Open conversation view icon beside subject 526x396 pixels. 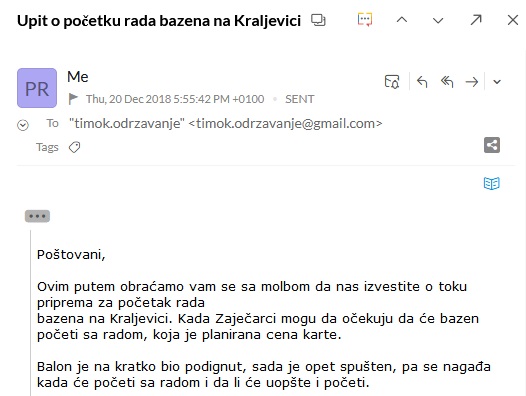tap(318, 20)
